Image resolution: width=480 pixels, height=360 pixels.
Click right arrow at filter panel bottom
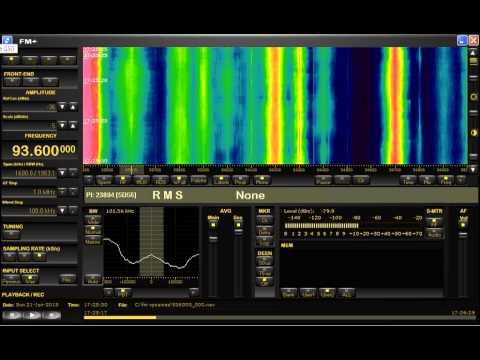coord(193,293)
